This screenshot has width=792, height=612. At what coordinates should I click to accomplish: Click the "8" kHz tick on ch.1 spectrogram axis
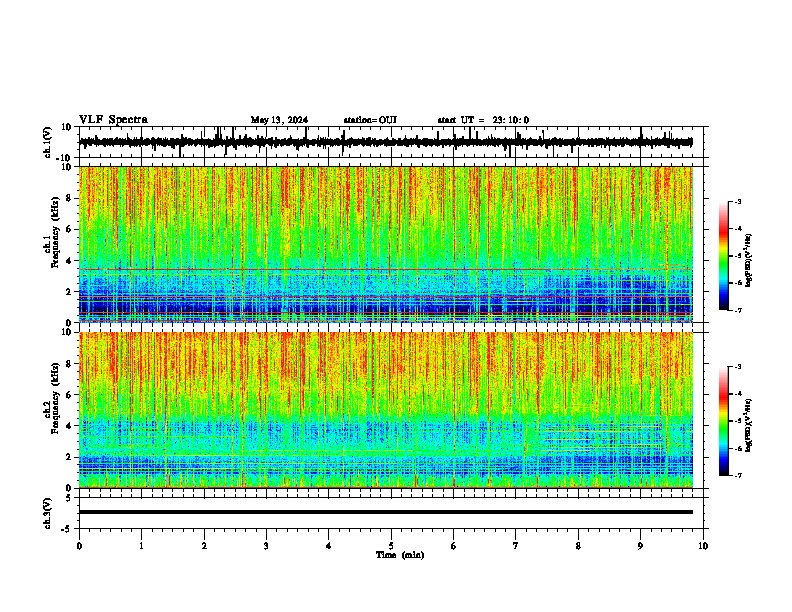[x=70, y=198]
